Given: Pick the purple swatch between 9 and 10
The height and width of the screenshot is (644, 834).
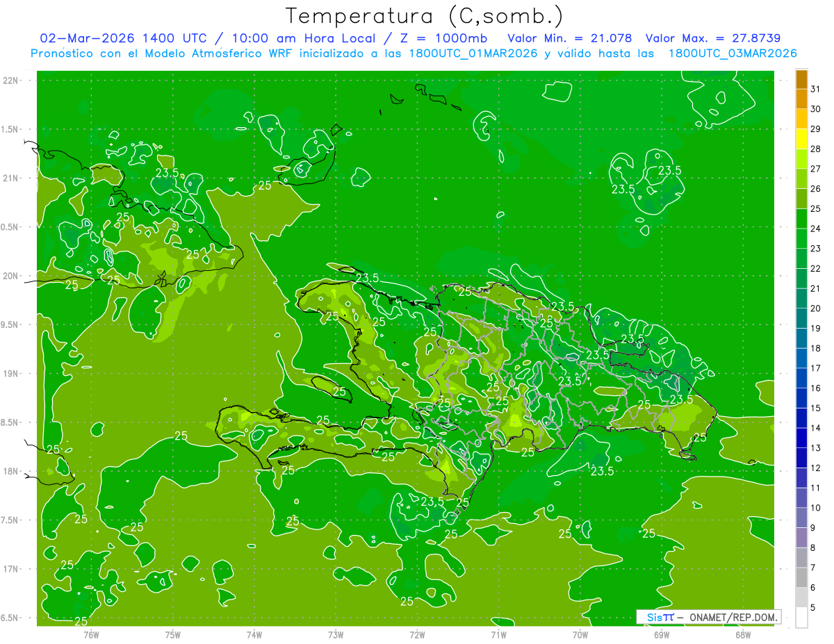Looking at the screenshot, I should click(x=801, y=518).
